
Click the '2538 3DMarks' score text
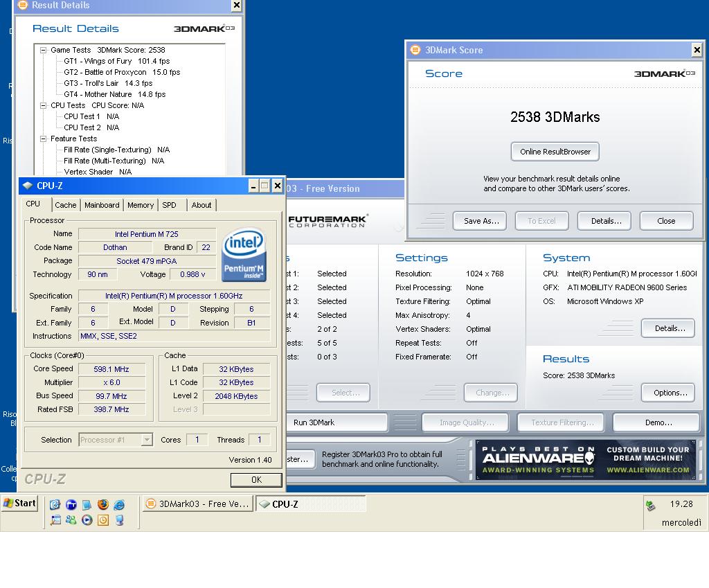pos(555,117)
